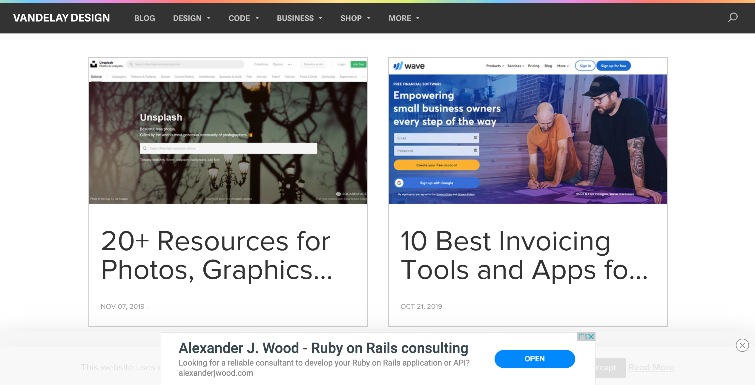Click the OPEN button in the ad
Screen dimensions: 755x385
coord(534,359)
